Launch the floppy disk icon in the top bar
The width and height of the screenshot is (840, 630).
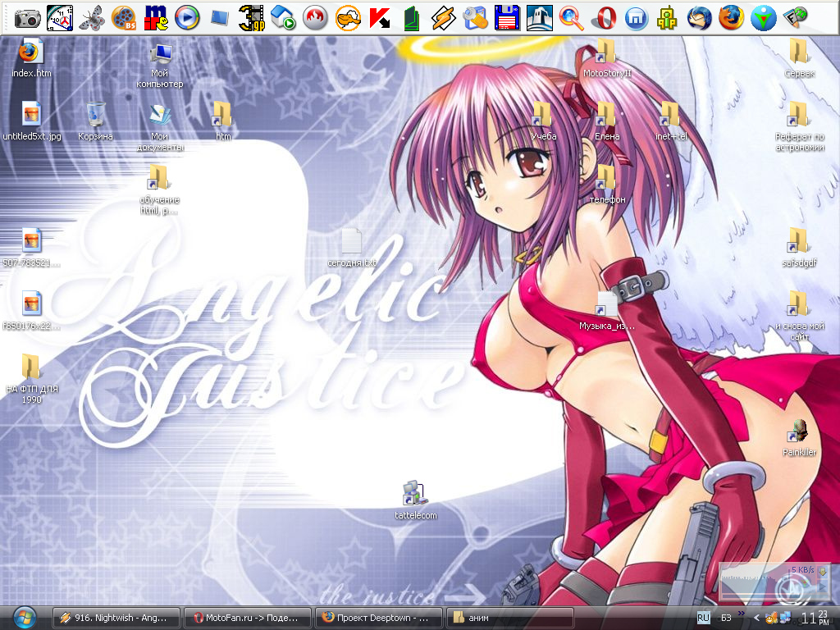coord(507,19)
